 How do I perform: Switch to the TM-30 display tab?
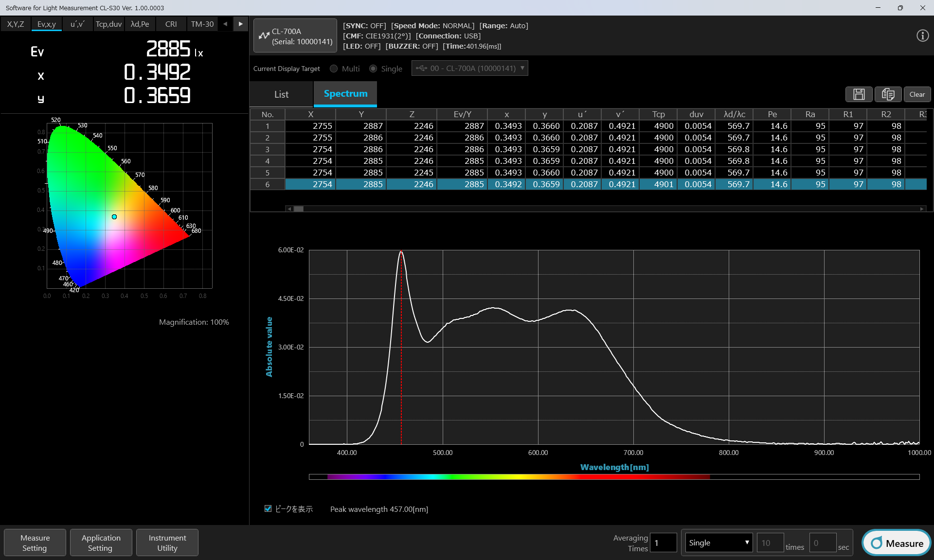click(x=202, y=24)
